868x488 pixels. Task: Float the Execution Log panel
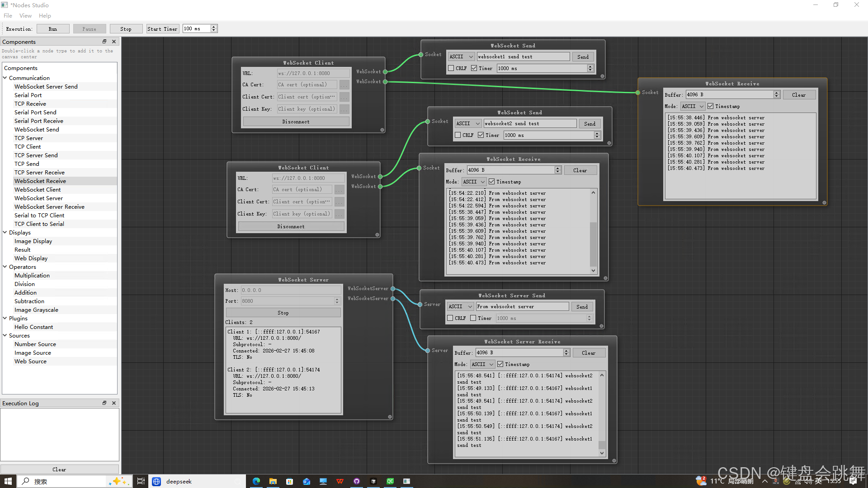(104, 403)
